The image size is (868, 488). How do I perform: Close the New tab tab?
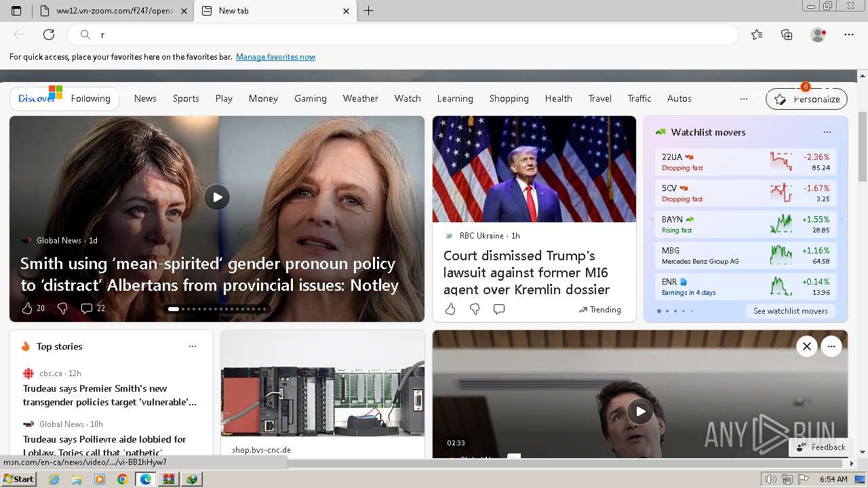tap(346, 11)
